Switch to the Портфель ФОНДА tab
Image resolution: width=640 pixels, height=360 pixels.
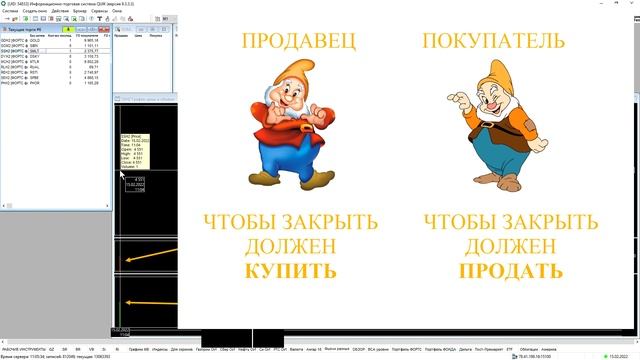pos(440,349)
